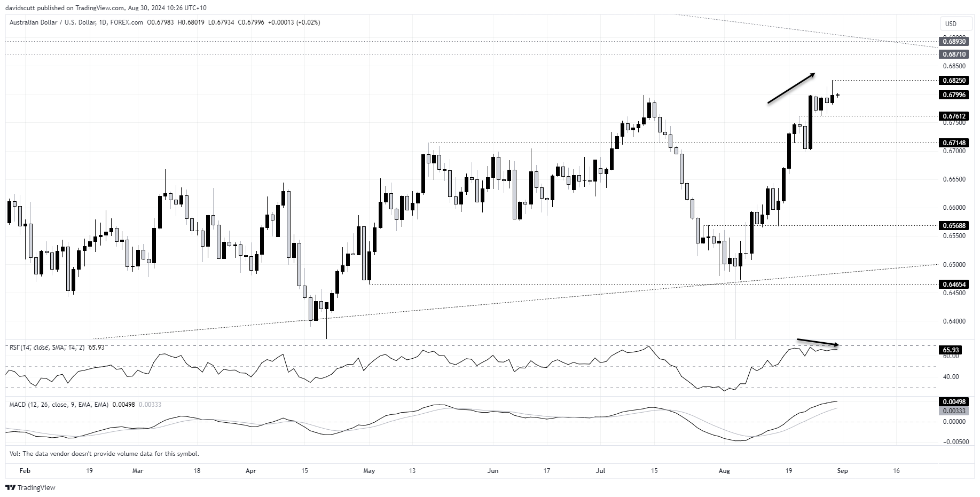Click the MACD value 0.00498 label
Screen dimensions: 980x497
(954, 402)
